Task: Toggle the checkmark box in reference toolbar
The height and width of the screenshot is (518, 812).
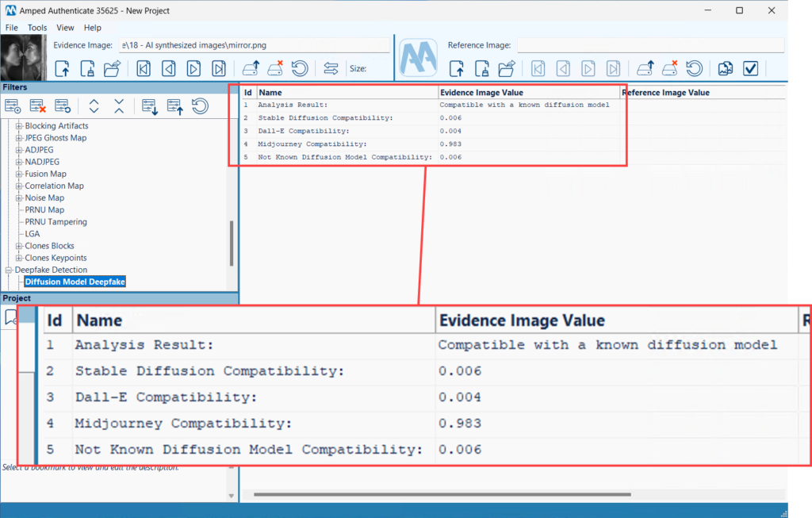Action: click(x=750, y=68)
